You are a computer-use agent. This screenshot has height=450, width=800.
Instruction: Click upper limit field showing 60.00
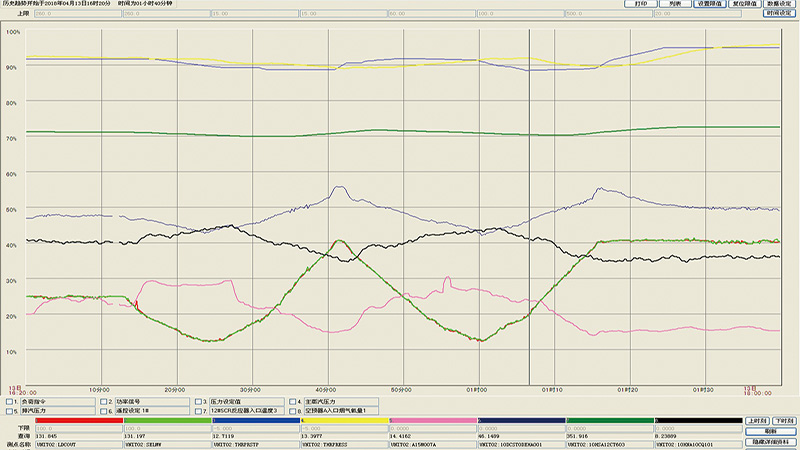point(431,14)
